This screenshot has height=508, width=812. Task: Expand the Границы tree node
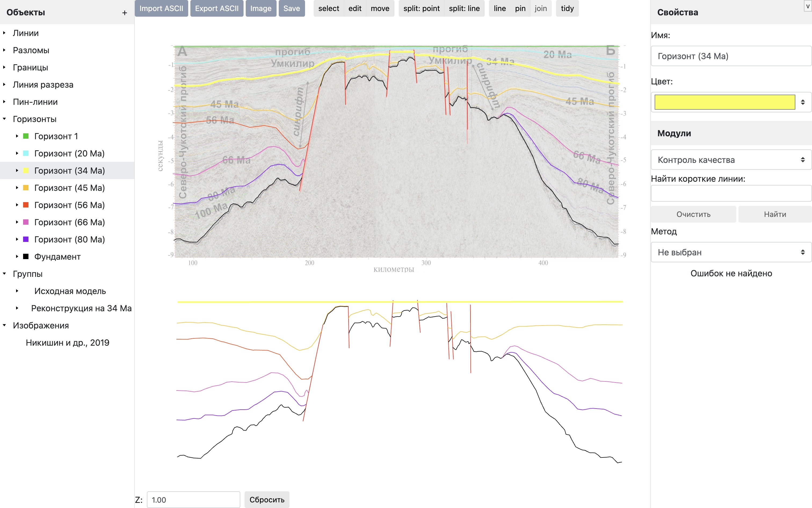4,67
